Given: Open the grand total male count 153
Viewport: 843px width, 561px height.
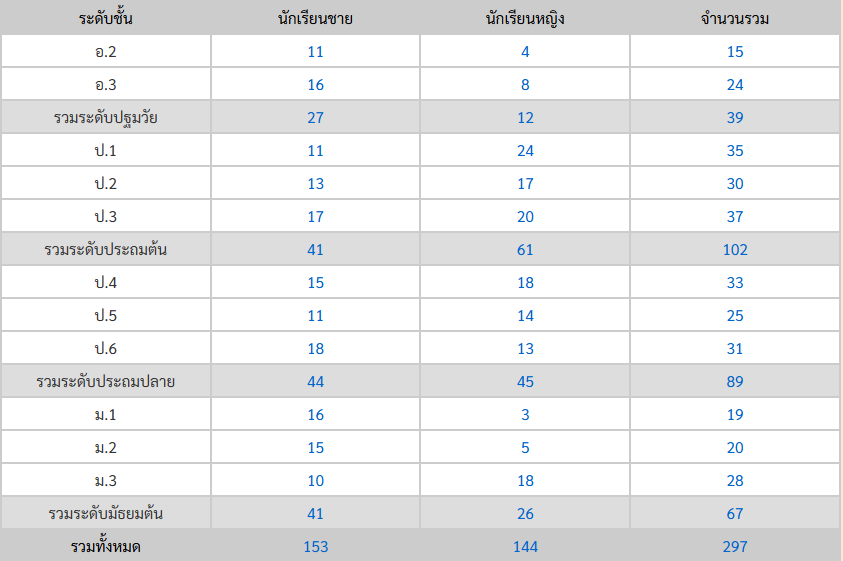Looking at the screenshot, I should (316, 546).
